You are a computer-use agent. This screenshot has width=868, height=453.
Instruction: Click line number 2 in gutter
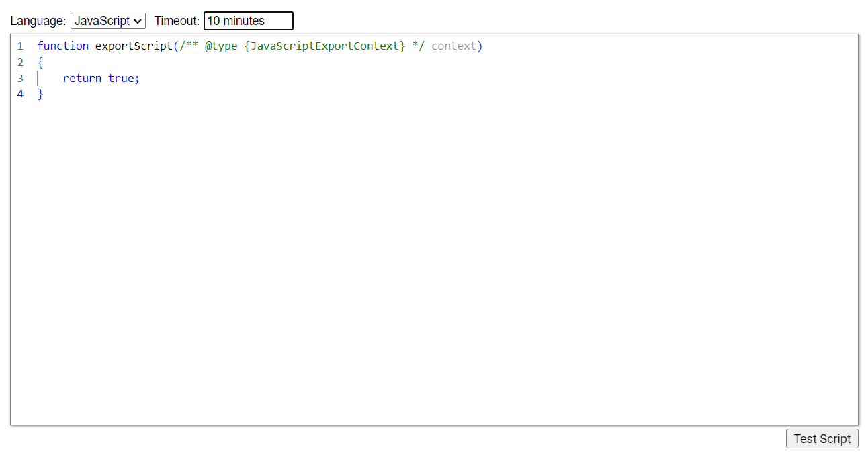tap(20, 63)
